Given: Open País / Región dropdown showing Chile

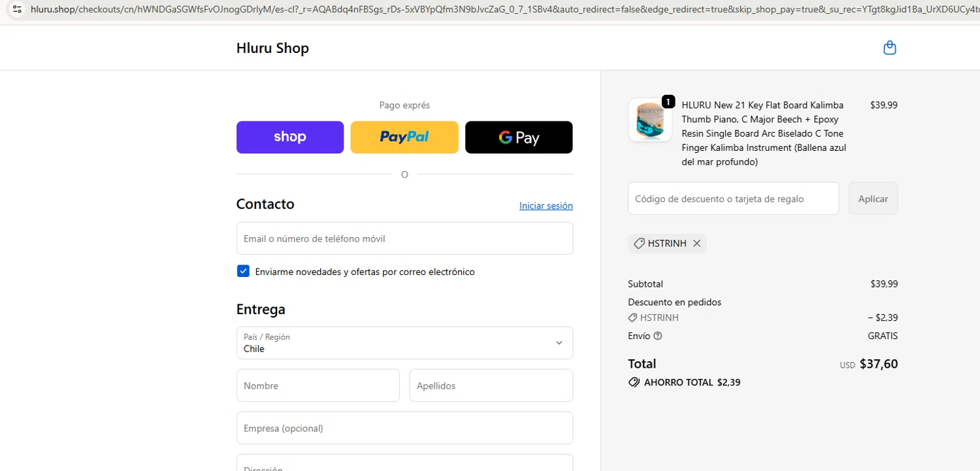Looking at the screenshot, I should tap(404, 343).
